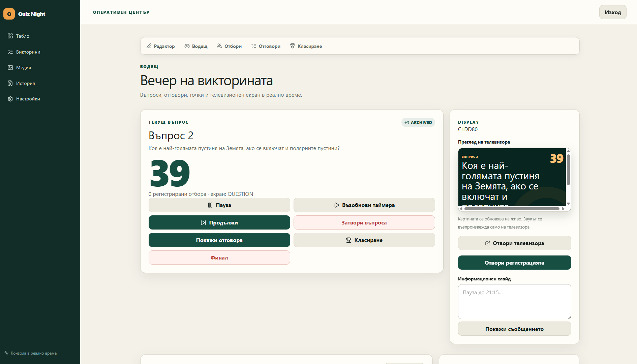Click the Конзола в реално време label
Viewport: 637px width, 364px height.
pyautogui.click(x=34, y=353)
